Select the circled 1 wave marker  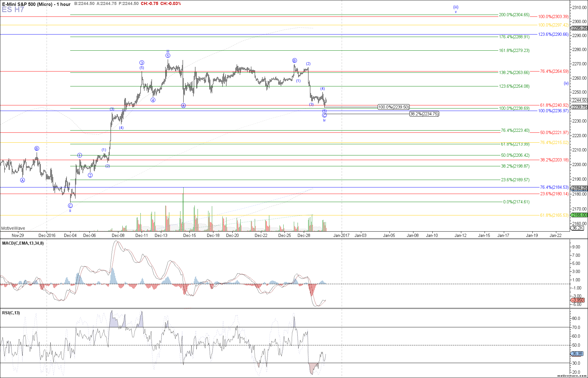80,155
